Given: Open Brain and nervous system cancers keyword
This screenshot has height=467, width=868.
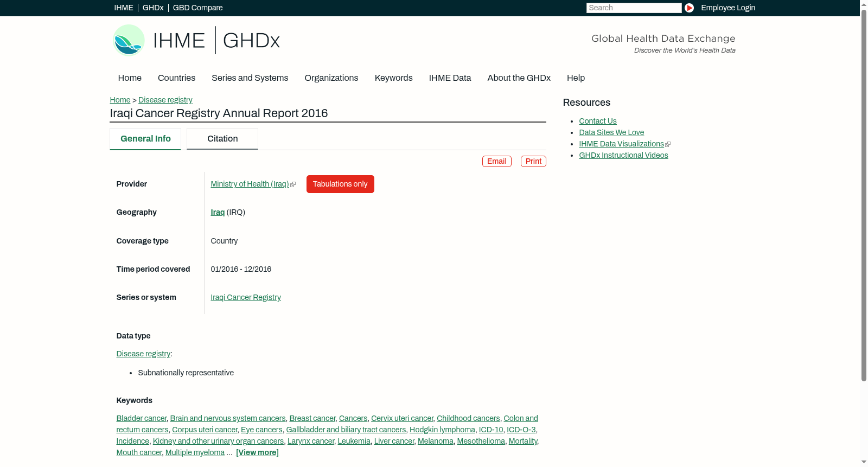Looking at the screenshot, I should click(228, 418).
